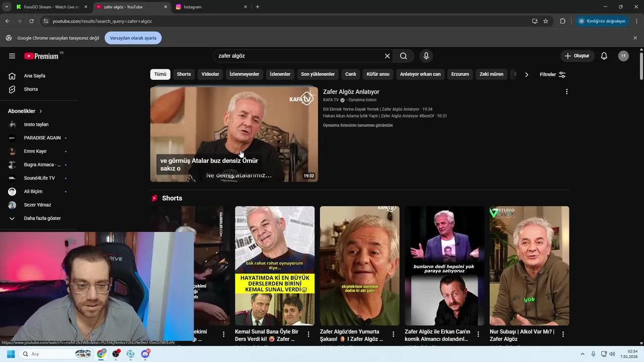Open options menu for Nur Subaşı short

(563, 334)
